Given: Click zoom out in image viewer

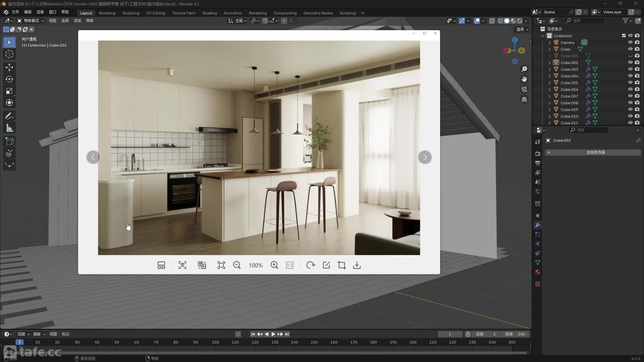Looking at the screenshot, I should click(237, 265).
